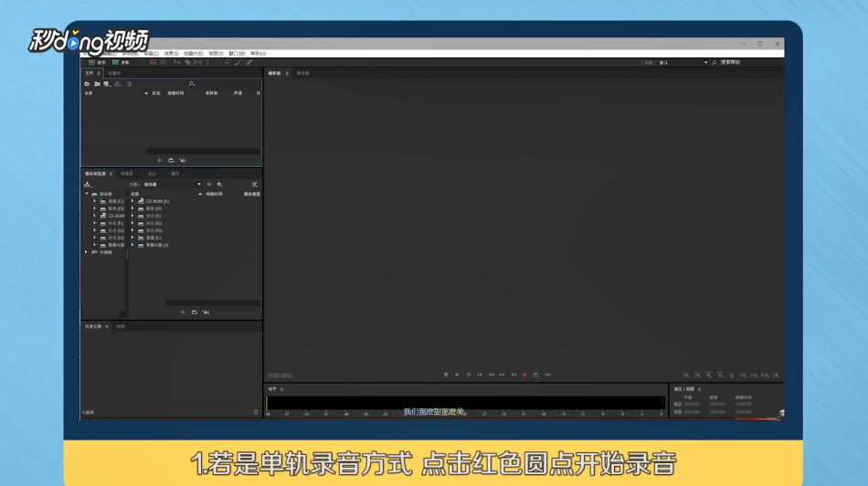Expand 系统 (C:) in the drives tree

(95, 202)
